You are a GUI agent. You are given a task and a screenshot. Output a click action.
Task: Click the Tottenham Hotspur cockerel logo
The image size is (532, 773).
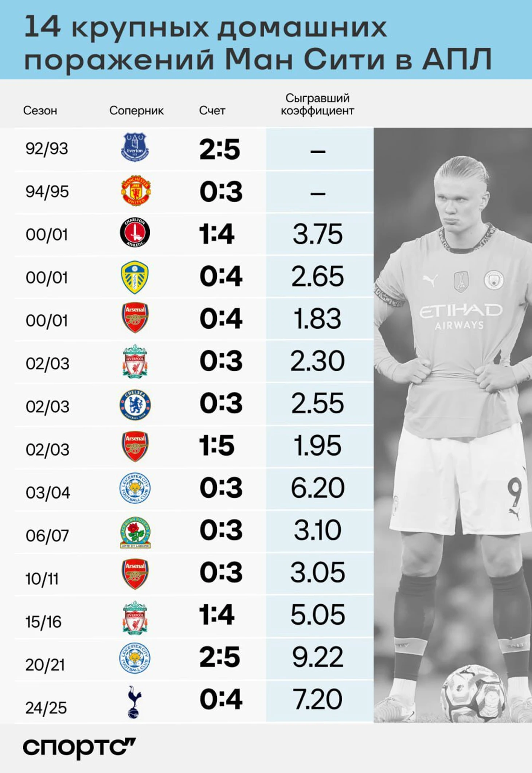[134, 702]
